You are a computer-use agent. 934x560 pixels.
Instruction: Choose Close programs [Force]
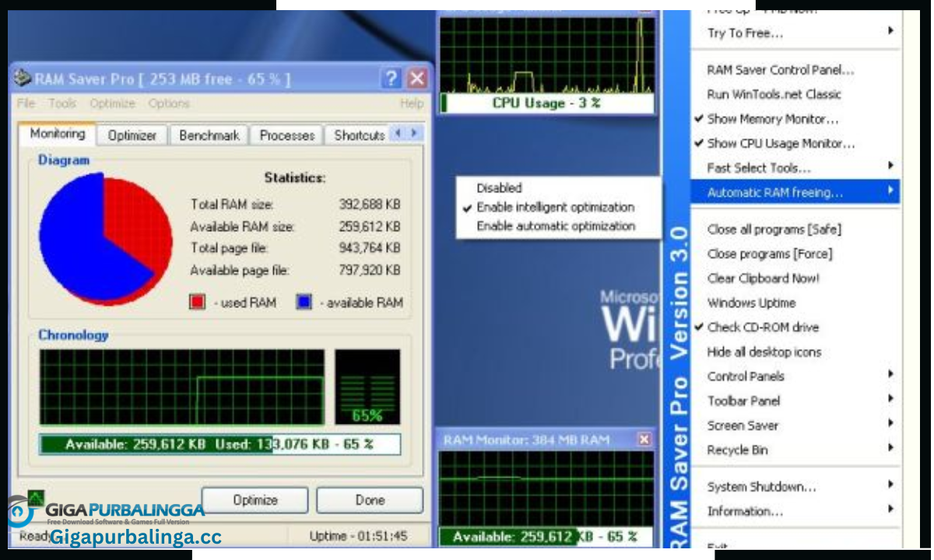tap(795, 254)
